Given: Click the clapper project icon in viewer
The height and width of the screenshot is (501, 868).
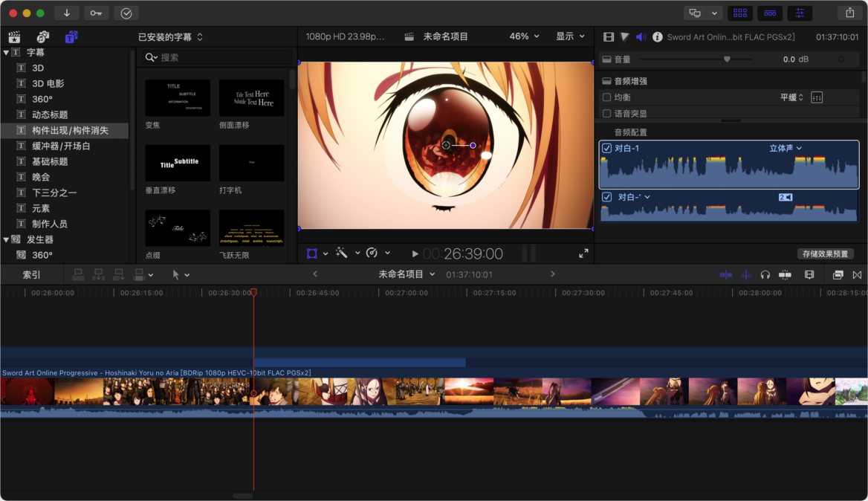Looking at the screenshot, I should 409,37.
